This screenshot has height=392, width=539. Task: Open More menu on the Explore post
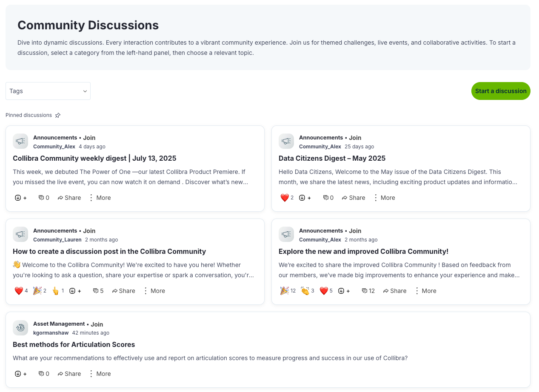click(x=425, y=291)
